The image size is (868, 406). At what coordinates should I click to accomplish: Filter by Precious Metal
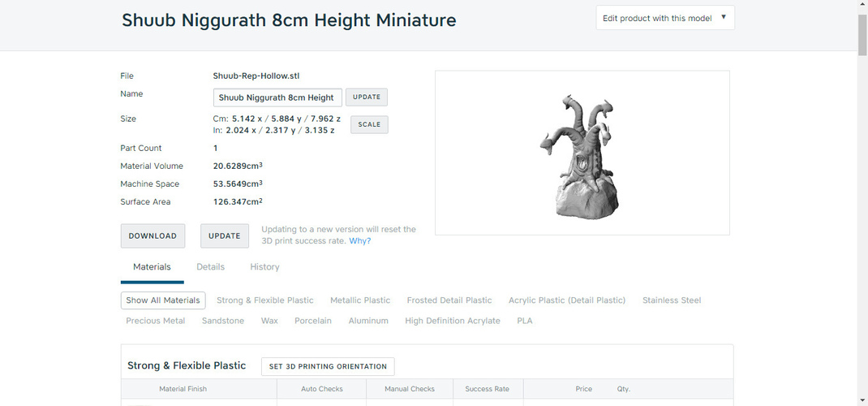(x=156, y=321)
